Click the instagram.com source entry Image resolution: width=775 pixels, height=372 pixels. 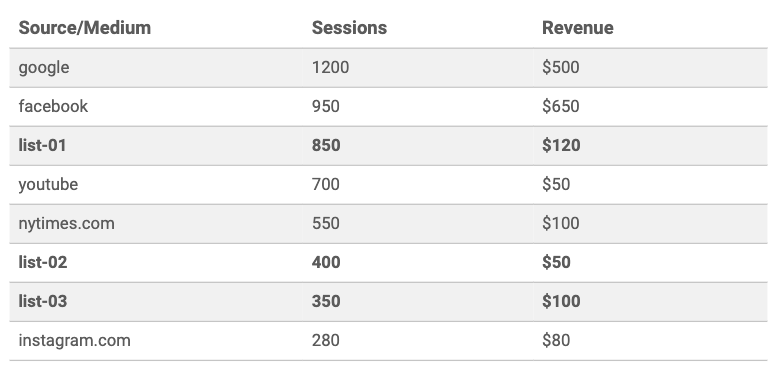coord(75,341)
